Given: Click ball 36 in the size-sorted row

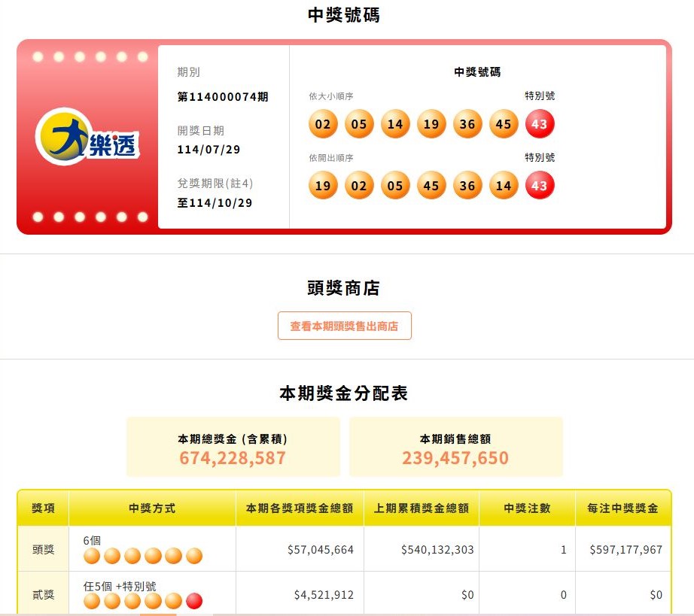Looking at the screenshot, I should pos(467,124).
